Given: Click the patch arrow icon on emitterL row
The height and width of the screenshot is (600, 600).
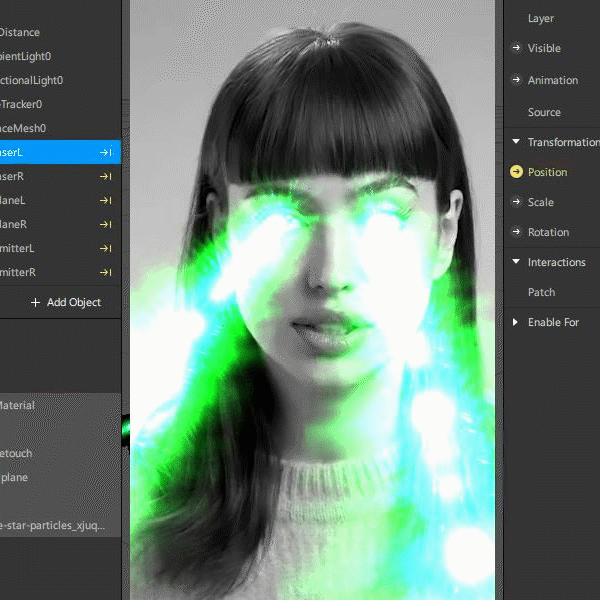Looking at the screenshot, I should point(106,248).
